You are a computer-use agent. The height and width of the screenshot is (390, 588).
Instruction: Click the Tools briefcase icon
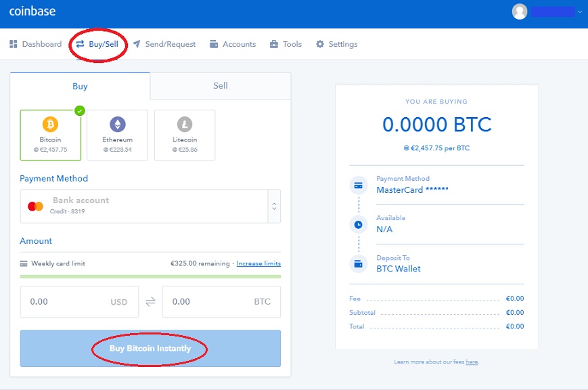(274, 44)
